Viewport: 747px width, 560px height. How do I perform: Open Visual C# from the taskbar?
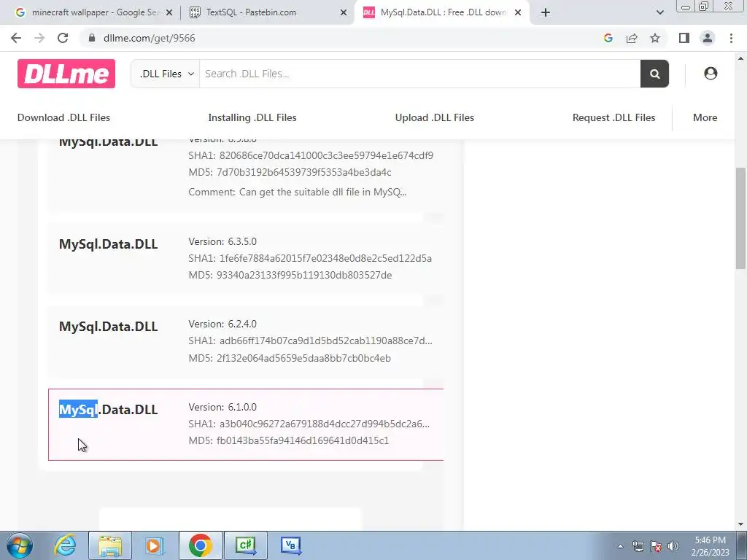point(246,545)
